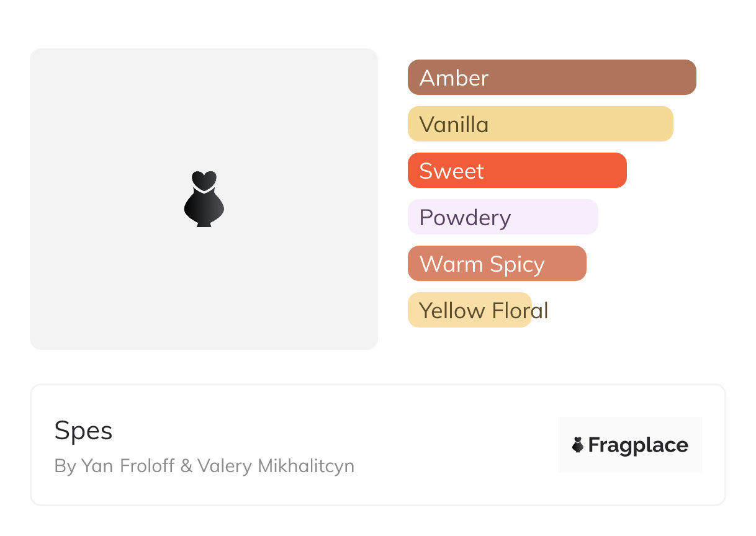Click the heart-shaped cap of the large bottle icon

pyautogui.click(x=204, y=179)
